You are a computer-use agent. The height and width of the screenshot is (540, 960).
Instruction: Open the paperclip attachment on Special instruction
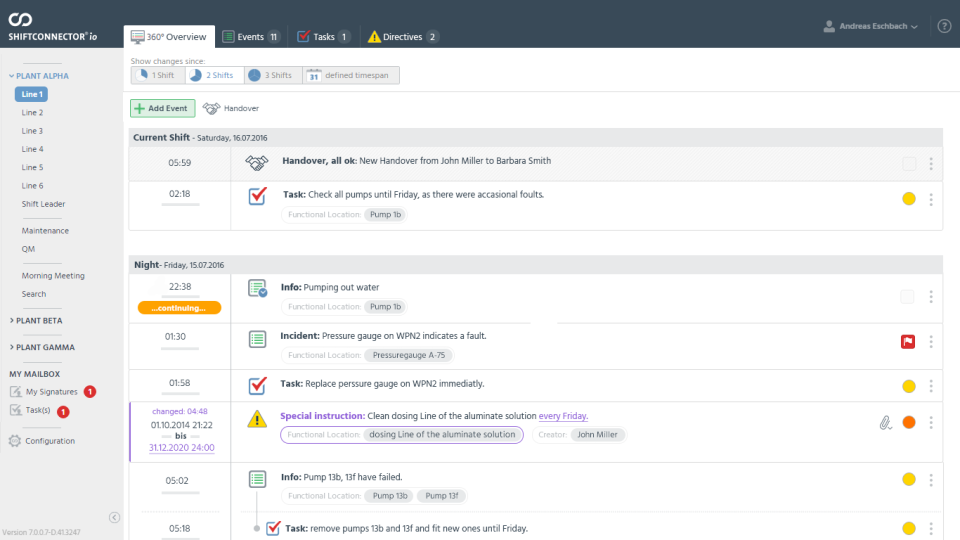click(885, 422)
